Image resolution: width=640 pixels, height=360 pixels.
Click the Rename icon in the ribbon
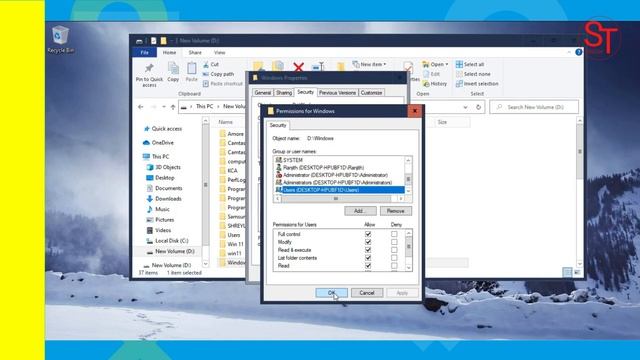coord(318,67)
